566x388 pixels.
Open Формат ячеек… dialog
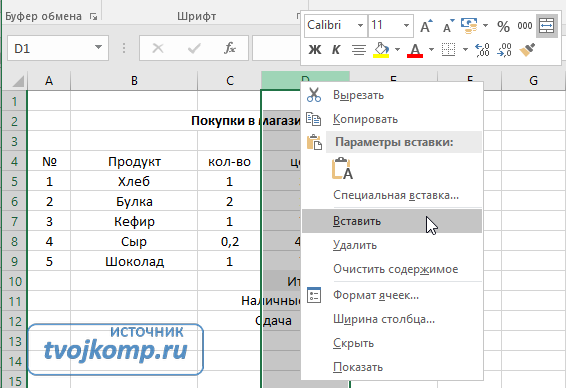coord(376,295)
